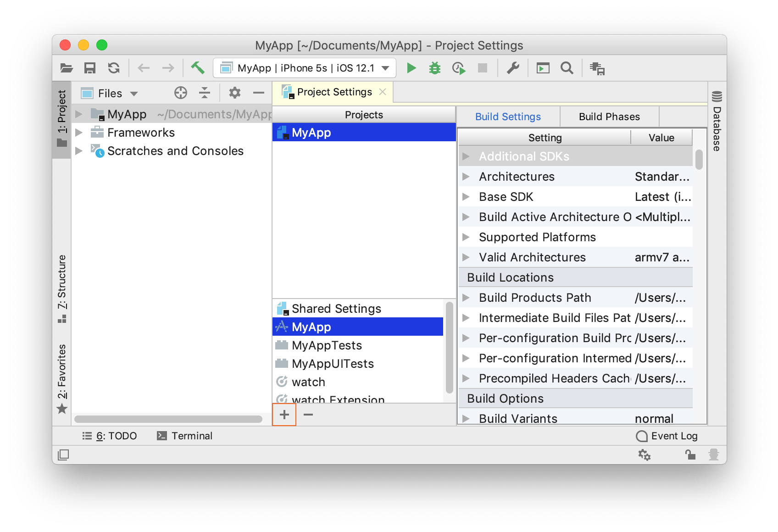
Task: Remove selected target with minus button
Action: click(x=308, y=415)
